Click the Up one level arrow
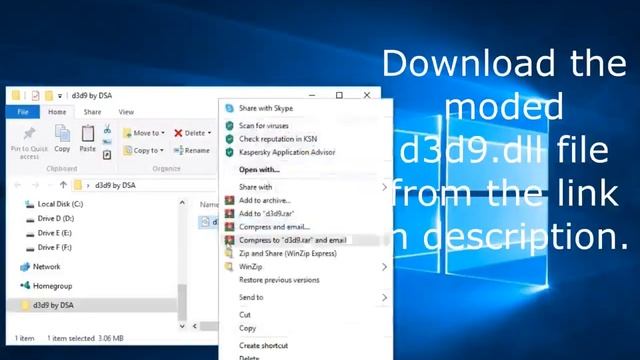Viewport: 640px width, 360px height. [63, 185]
